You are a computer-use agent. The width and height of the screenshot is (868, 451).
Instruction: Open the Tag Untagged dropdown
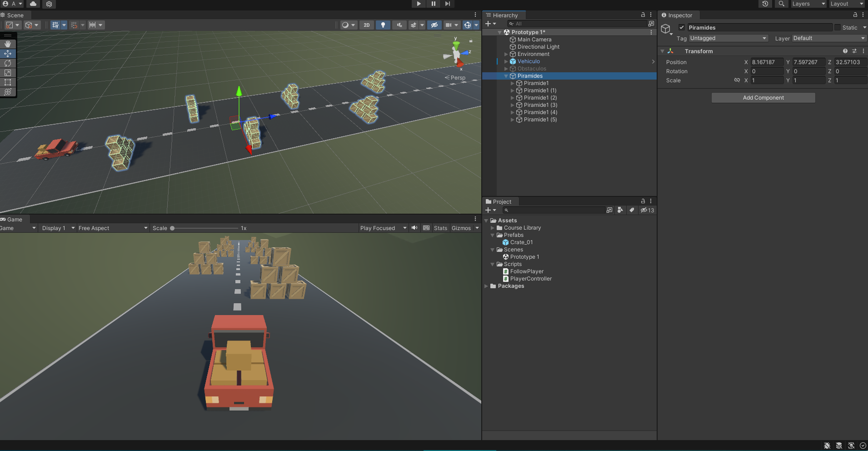(x=728, y=38)
